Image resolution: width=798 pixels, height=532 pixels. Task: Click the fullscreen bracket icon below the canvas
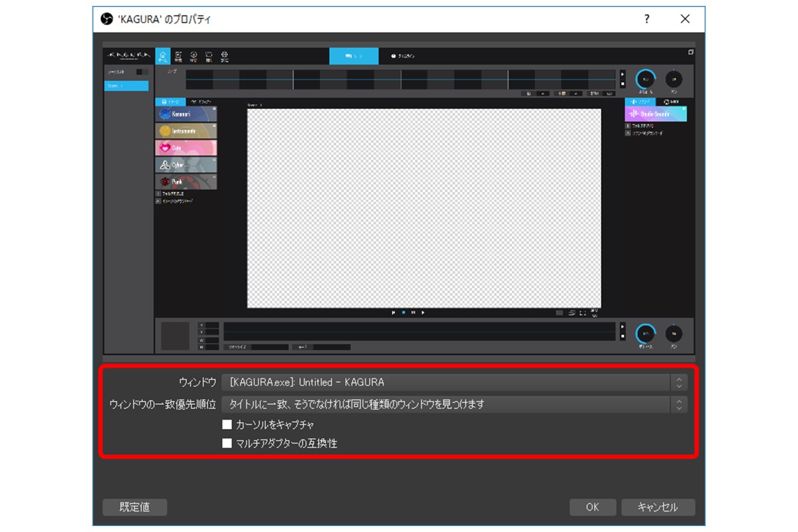583,313
